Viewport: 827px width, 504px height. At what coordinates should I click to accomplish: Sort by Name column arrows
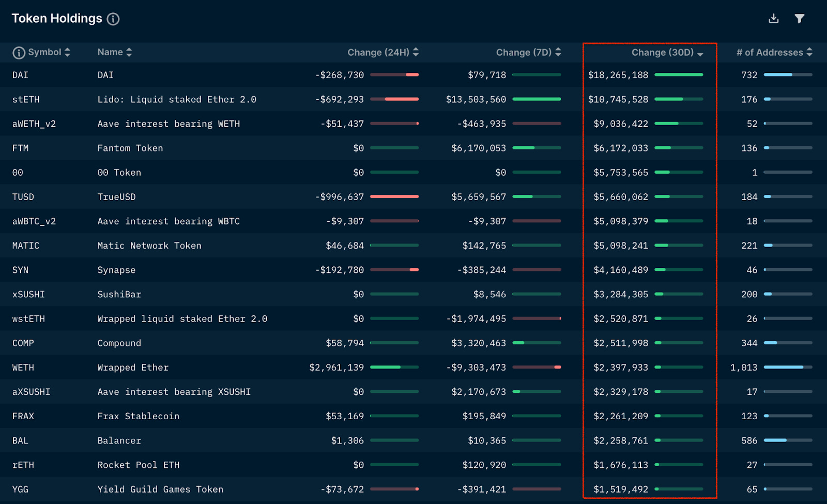click(129, 52)
